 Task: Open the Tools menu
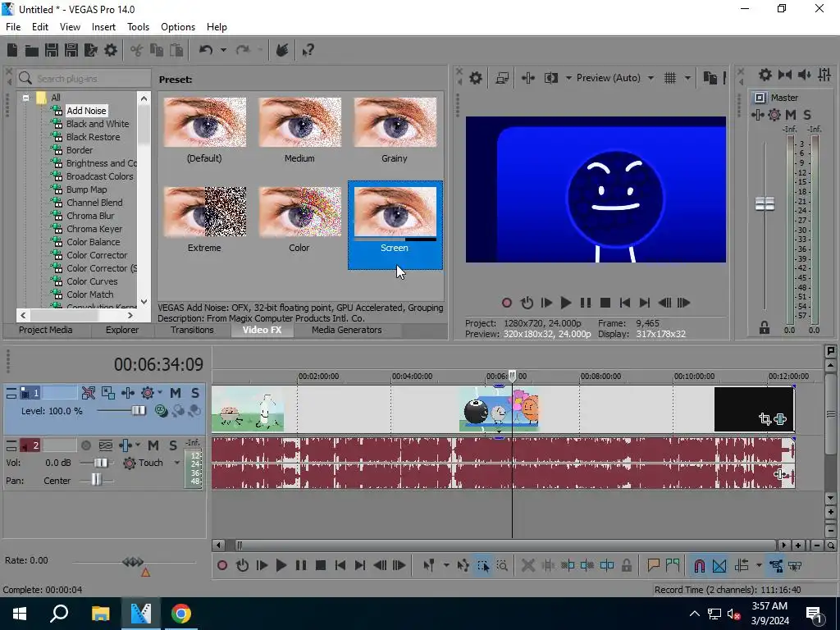pyautogui.click(x=138, y=27)
